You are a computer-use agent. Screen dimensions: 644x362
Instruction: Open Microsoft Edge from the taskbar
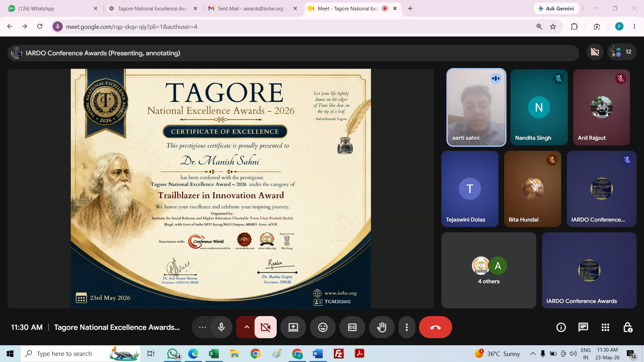point(193,354)
